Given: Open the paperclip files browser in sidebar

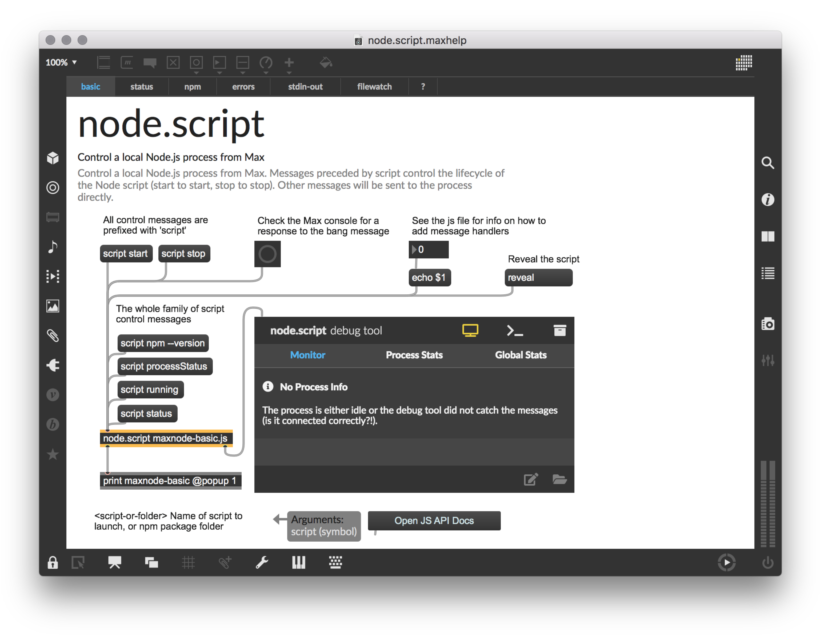Looking at the screenshot, I should [x=53, y=336].
